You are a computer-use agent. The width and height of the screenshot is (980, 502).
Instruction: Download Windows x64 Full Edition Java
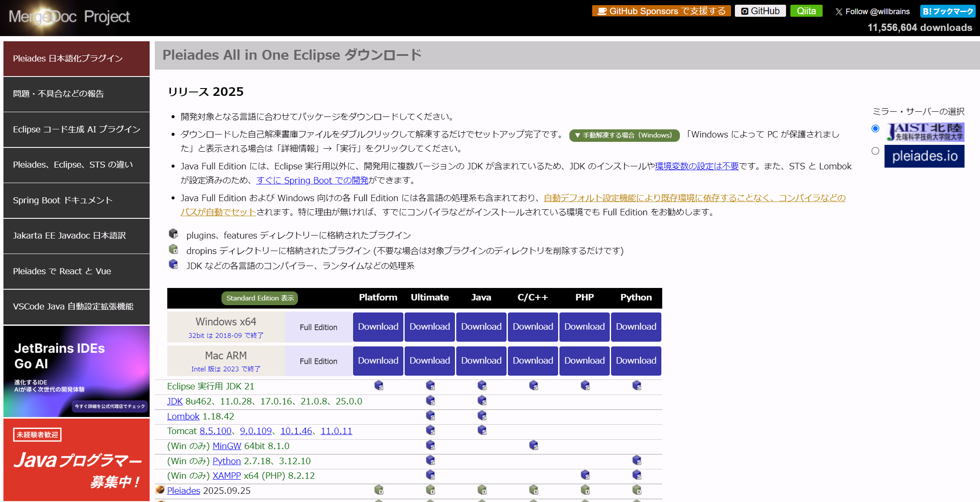click(481, 327)
